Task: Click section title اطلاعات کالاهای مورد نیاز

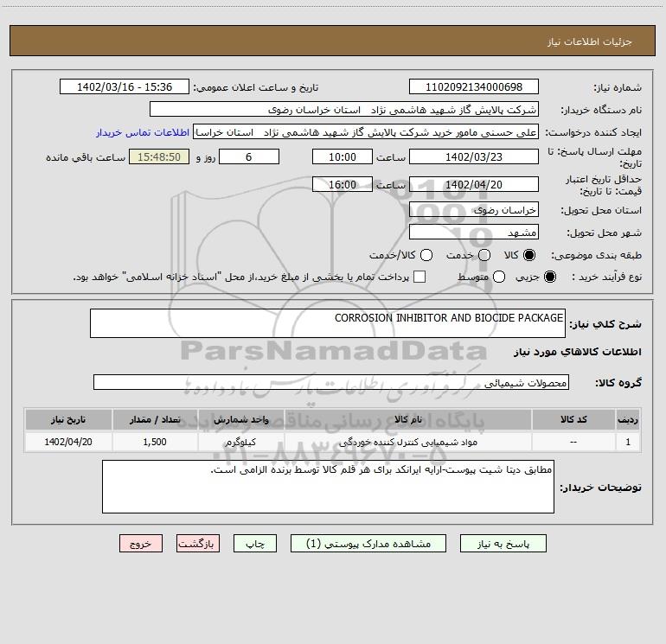Action: tap(578, 352)
